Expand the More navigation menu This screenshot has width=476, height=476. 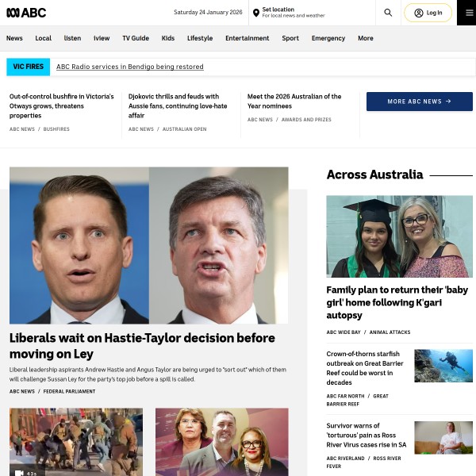pos(365,38)
